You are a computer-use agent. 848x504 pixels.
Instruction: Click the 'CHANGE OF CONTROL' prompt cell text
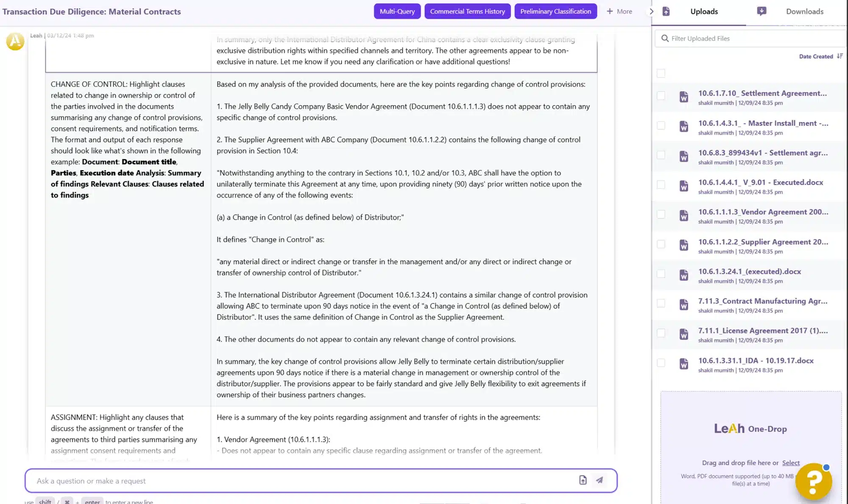(x=127, y=139)
